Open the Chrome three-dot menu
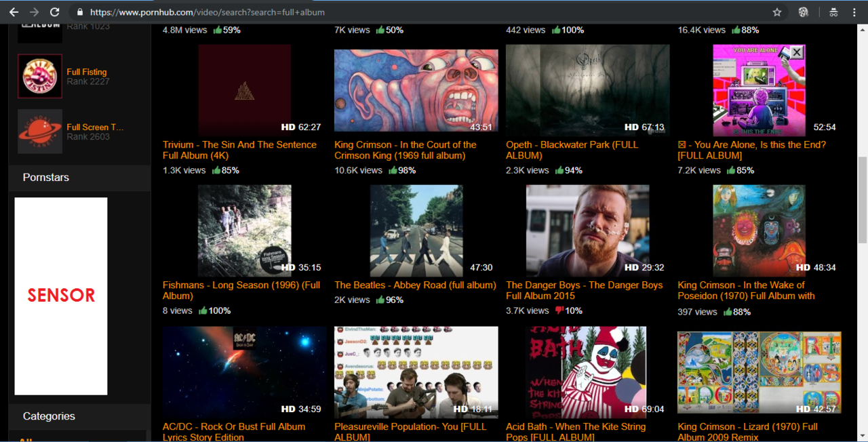The height and width of the screenshot is (442, 868). point(854,12)
